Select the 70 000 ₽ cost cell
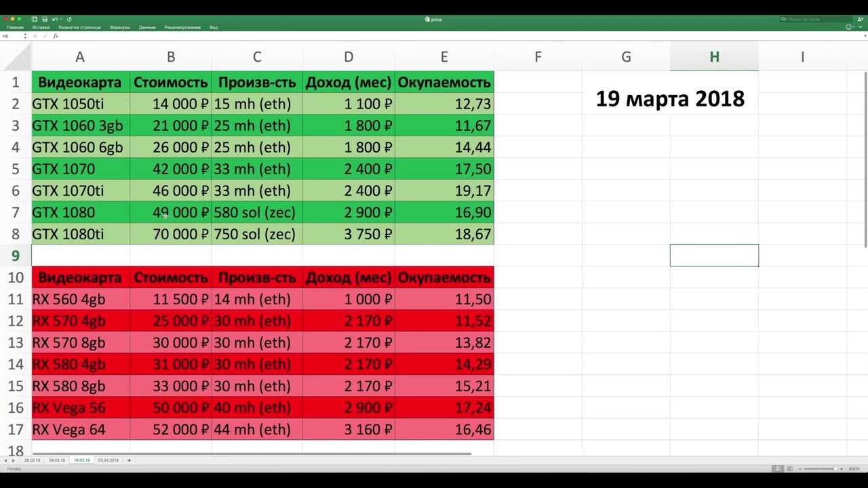The width and height of the screenshot is (868, 488). pos(171,234)
